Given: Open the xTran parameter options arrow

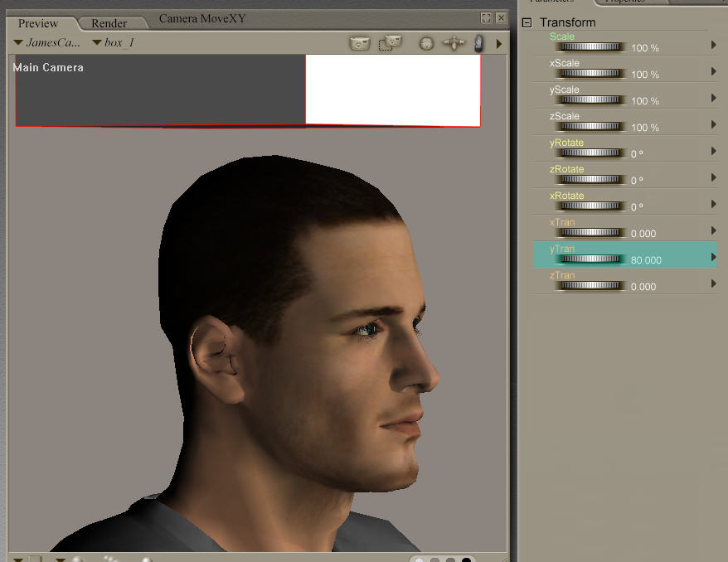Looking at the screenshot, I should 714,230.
